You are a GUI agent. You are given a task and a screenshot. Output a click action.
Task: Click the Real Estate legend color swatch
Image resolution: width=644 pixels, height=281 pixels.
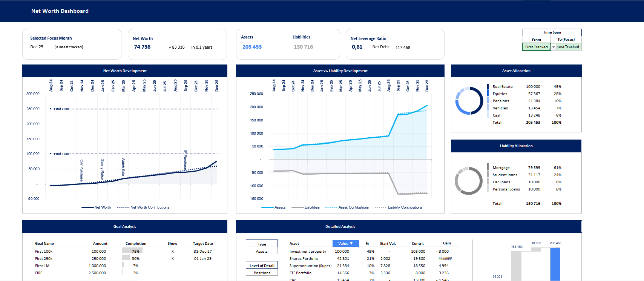pos(488,86)
